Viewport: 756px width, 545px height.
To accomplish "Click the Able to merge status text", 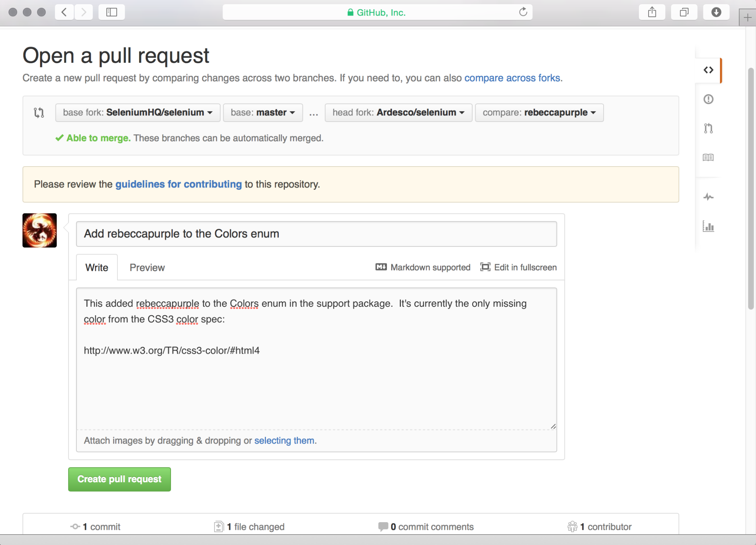I will click(98, 138).
